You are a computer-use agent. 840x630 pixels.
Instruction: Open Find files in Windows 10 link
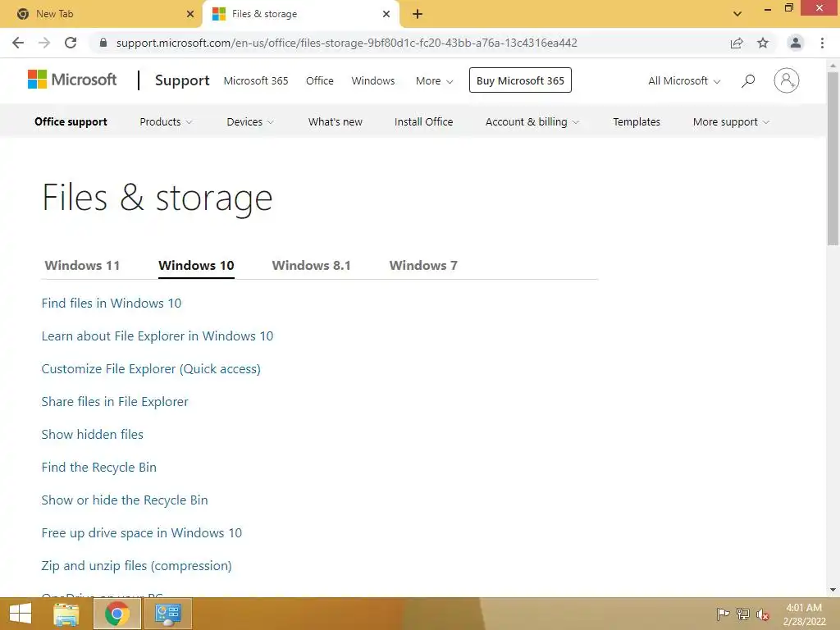coord(112,304)
